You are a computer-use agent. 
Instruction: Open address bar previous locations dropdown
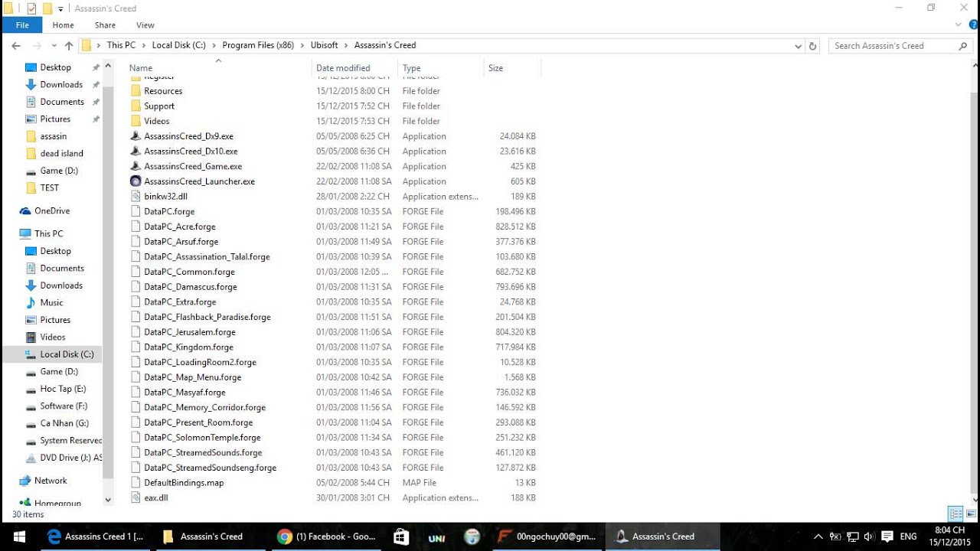coord(799,46)
